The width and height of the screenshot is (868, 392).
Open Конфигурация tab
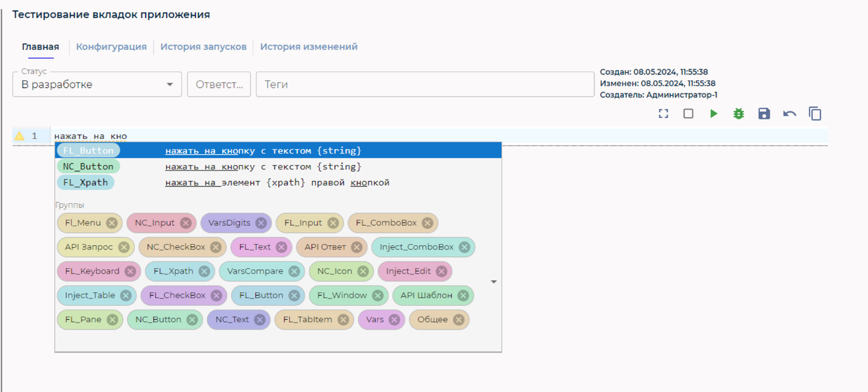[111, 47]
